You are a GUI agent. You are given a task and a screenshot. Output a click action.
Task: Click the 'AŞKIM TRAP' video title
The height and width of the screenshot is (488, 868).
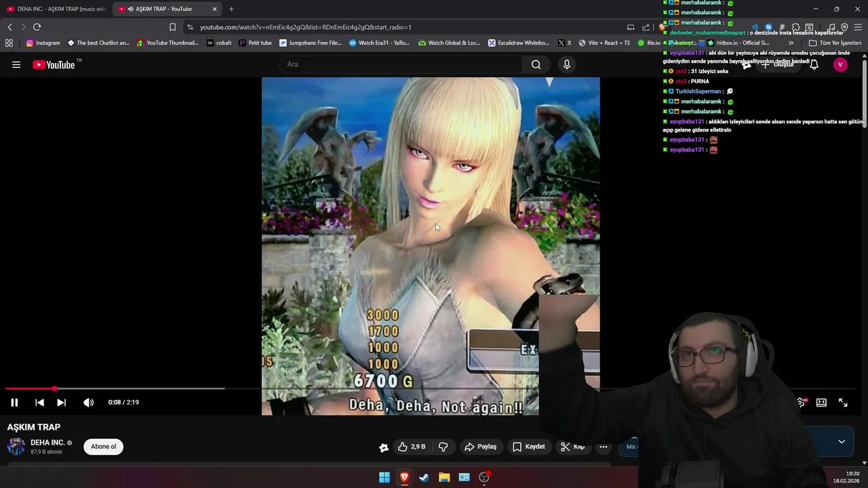(x=34, y=427)
